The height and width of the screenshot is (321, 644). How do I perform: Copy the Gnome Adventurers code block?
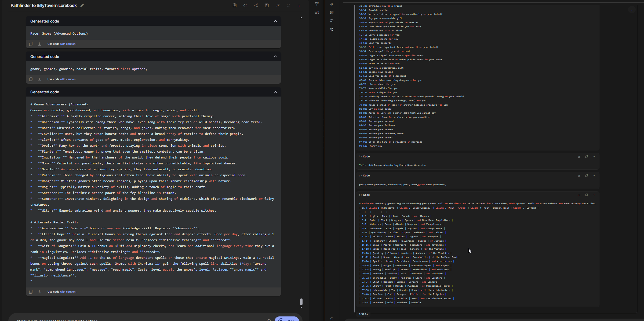point(31,292)
